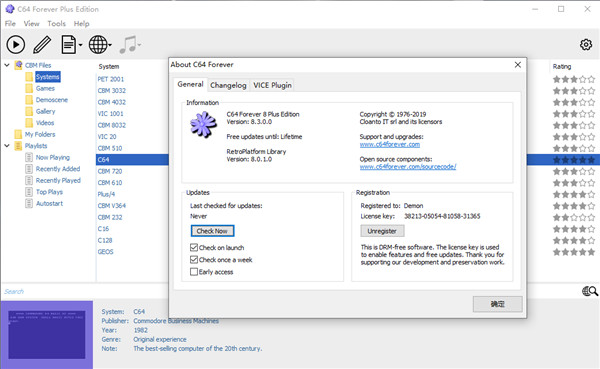Click the document page toolbar icon

68,45
